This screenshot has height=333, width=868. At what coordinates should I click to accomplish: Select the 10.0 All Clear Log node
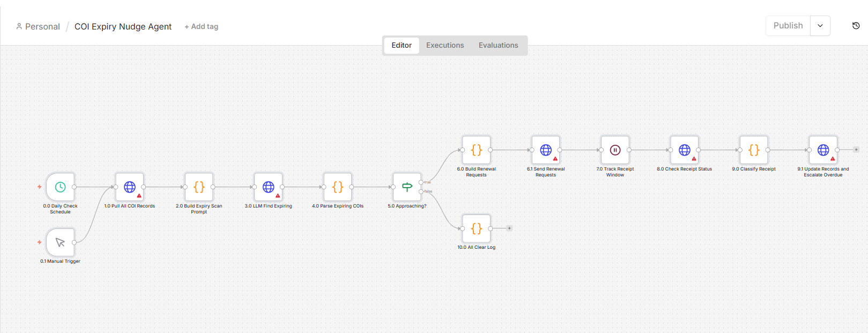pos(477,228)
